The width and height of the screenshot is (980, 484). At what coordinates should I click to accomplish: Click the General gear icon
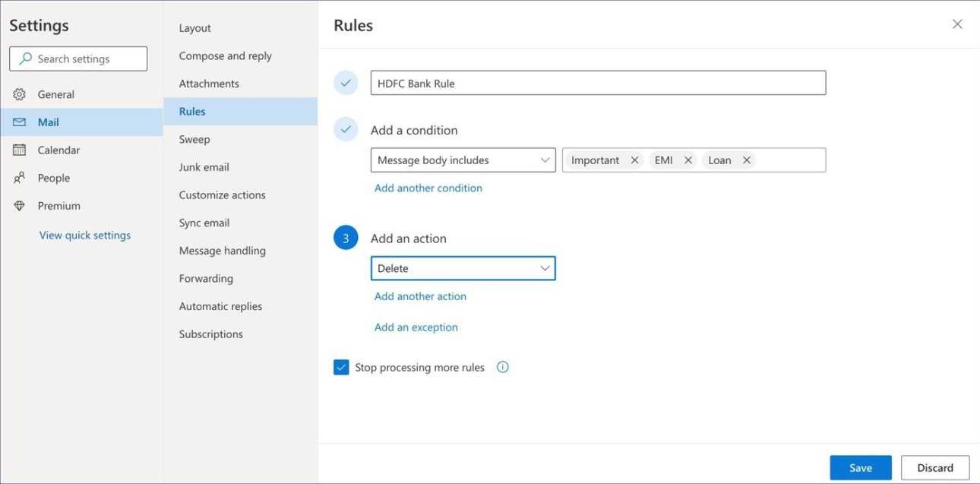20,94
